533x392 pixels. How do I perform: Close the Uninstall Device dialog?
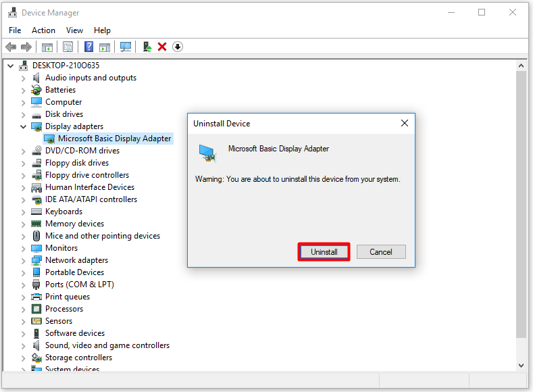(405, 123)
